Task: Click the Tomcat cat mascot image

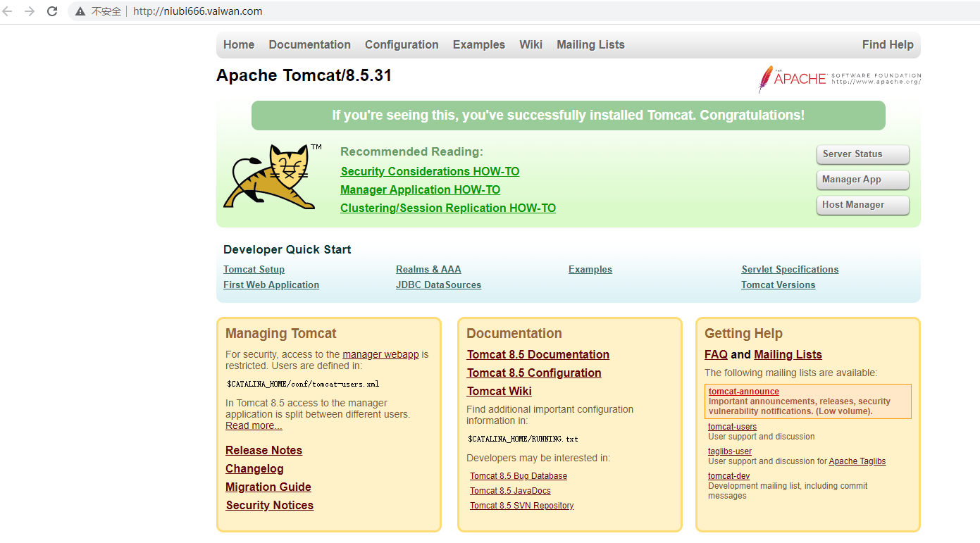Action: 267,177
